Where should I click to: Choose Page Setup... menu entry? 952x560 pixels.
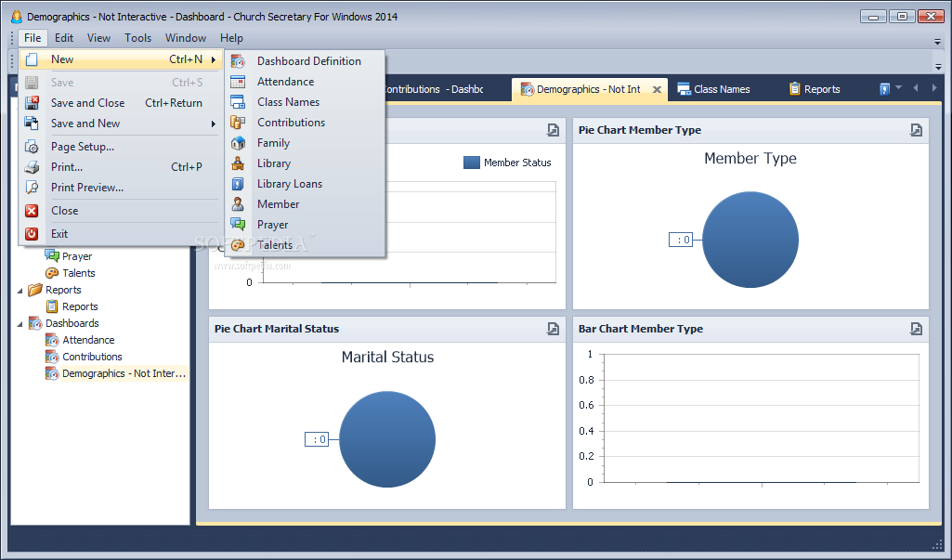pos(120,147)
